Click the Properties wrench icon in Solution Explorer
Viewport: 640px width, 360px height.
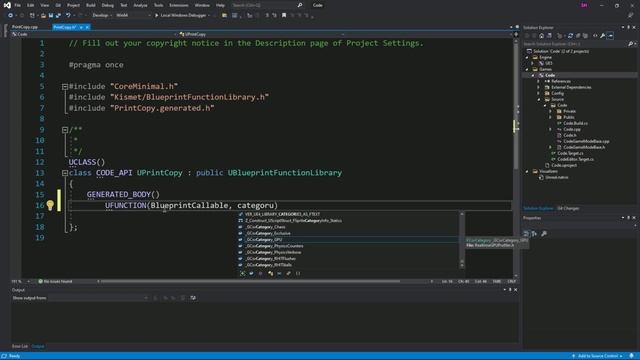(602, 36)
